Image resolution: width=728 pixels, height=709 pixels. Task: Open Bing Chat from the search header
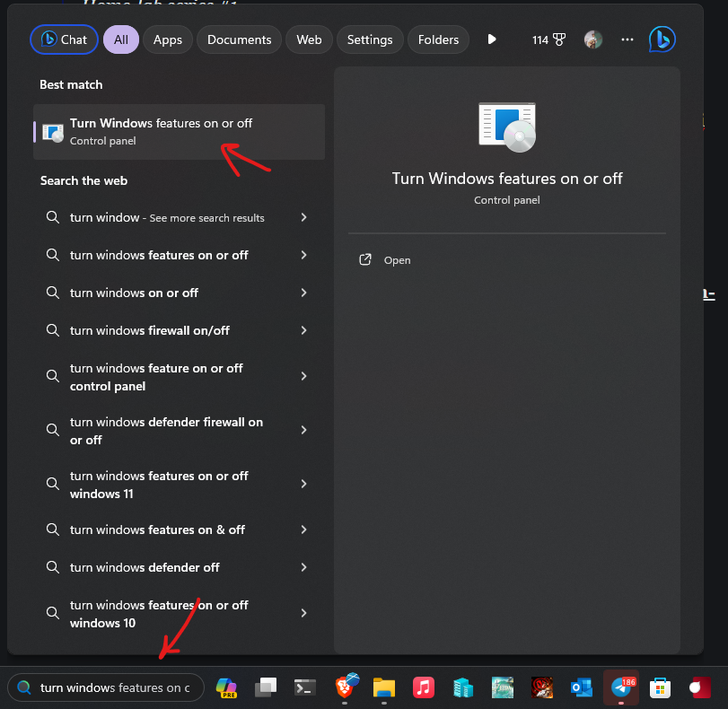[64, 39]
